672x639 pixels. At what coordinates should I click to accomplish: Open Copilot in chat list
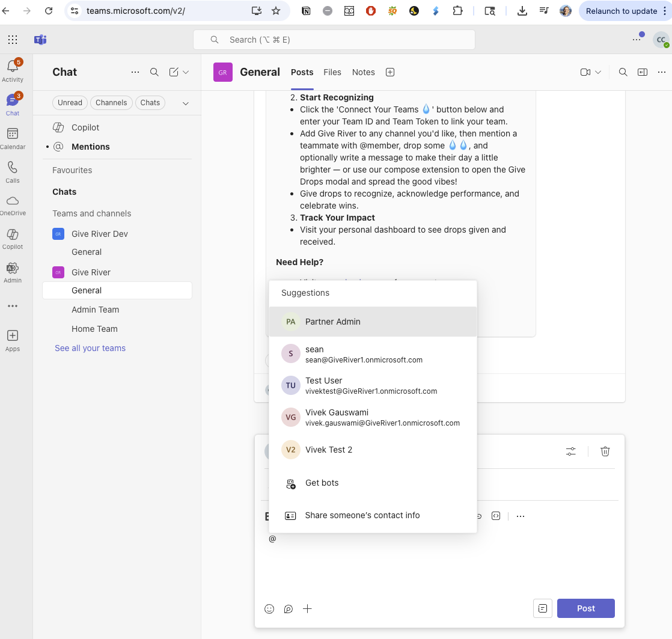117,127
